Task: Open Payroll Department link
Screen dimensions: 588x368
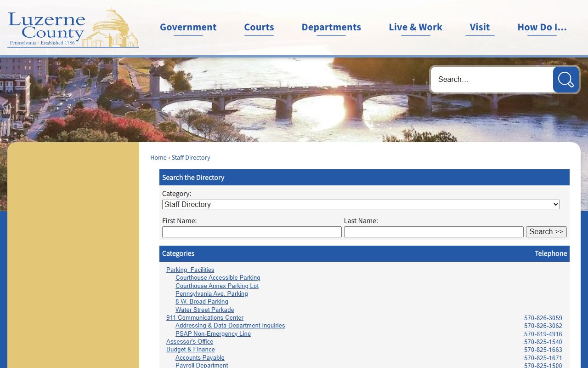Action: click(x=202, y=365)
